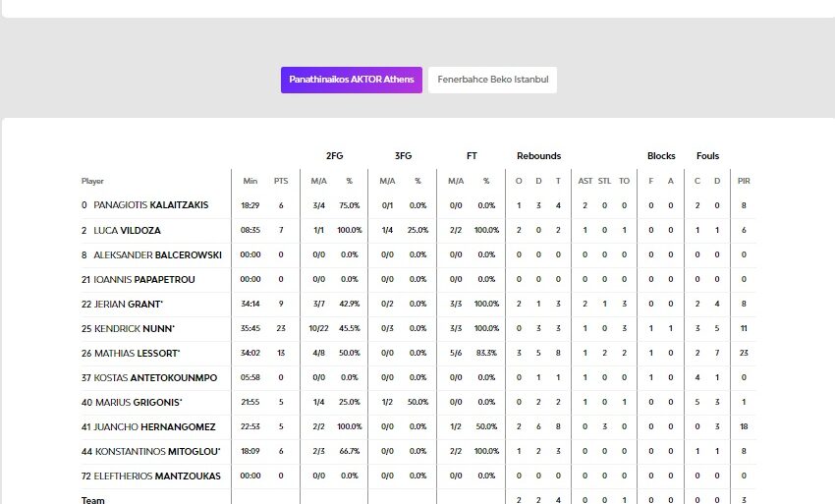Click the Rebounds column group header

[x=538, y=156]
